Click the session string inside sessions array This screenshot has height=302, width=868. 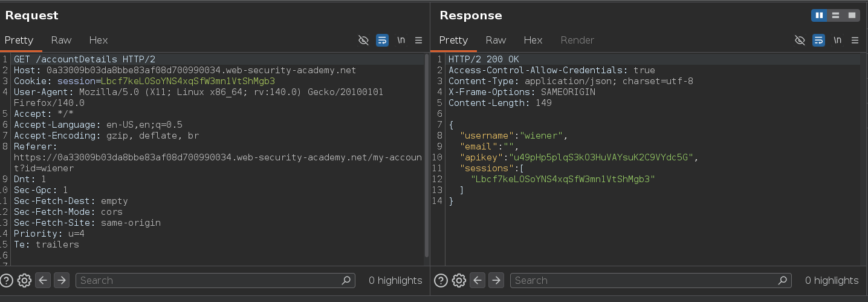[x=563, y=179]
